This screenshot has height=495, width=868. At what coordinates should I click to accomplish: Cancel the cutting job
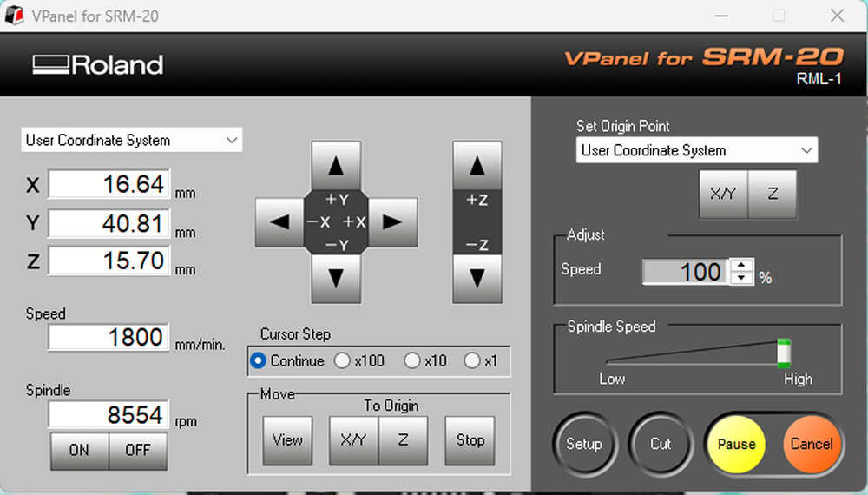(812, 444)
